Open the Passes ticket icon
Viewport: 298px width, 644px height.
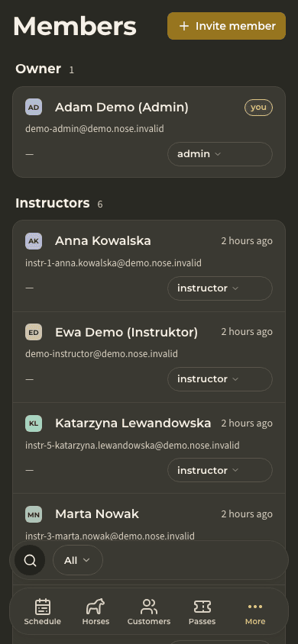click(202, 606)
